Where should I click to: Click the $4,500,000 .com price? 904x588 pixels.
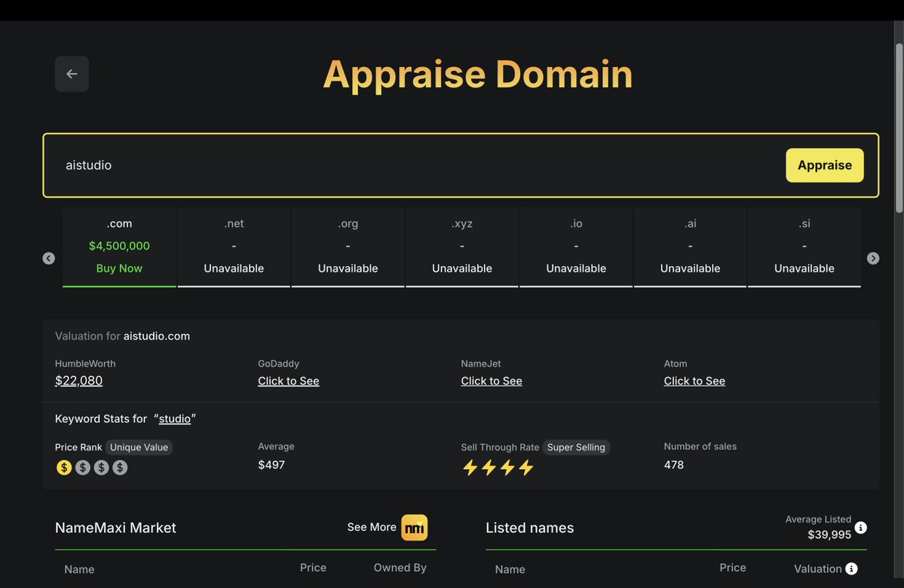(x=119, y=246)
